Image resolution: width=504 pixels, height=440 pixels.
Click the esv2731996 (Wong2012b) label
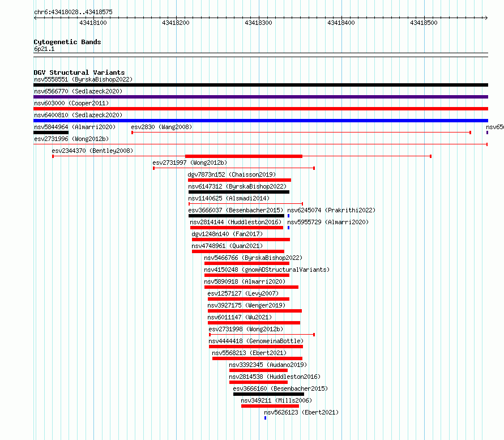71,139
